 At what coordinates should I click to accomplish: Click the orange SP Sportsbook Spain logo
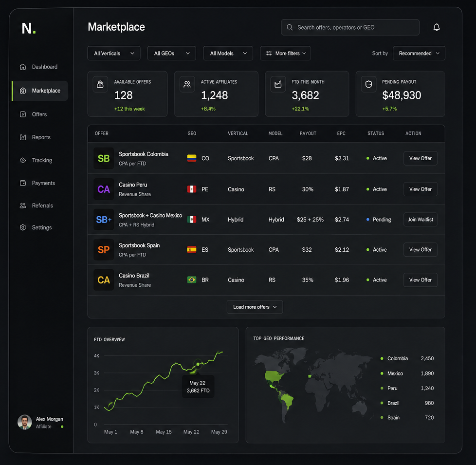[x=104, y=250]
